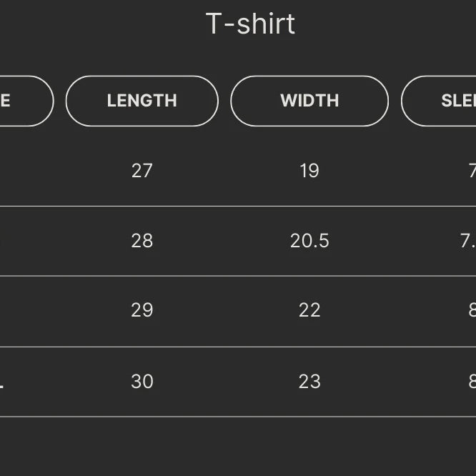Image resolution: width=476 pixels, height=476 pixels.
Task: Select the WIDTH column header pill
Action: coord(309,101)
